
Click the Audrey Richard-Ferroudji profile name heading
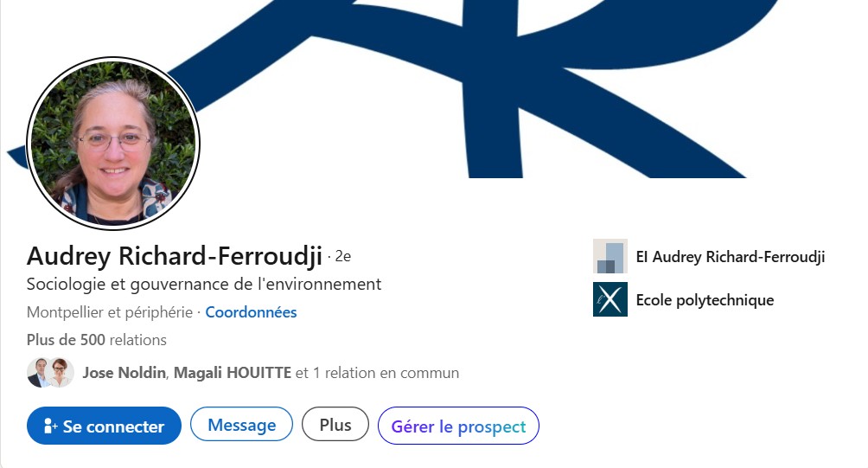coord(174,256)
